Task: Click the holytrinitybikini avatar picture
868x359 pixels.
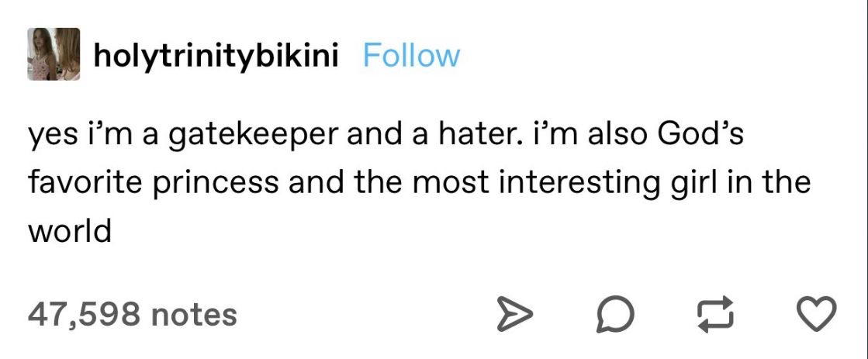Action: tap(54, 54)
